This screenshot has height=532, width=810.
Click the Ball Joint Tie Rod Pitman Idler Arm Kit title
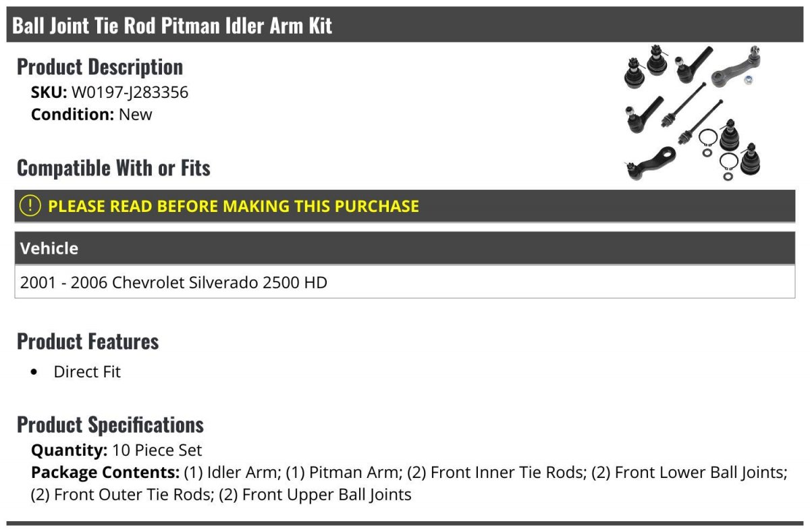pos(172,26)
